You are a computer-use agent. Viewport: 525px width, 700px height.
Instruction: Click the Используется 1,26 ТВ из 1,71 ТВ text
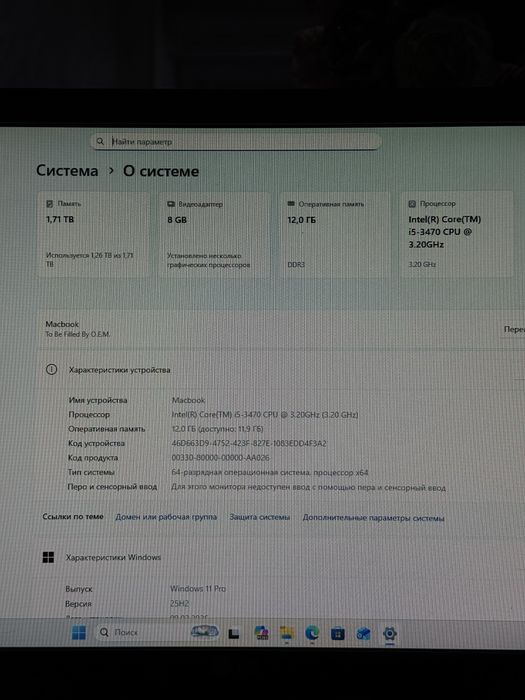[90, 260]
